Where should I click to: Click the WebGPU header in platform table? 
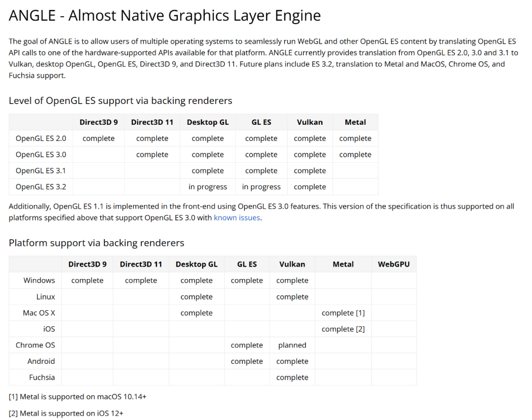coord(394,264)
